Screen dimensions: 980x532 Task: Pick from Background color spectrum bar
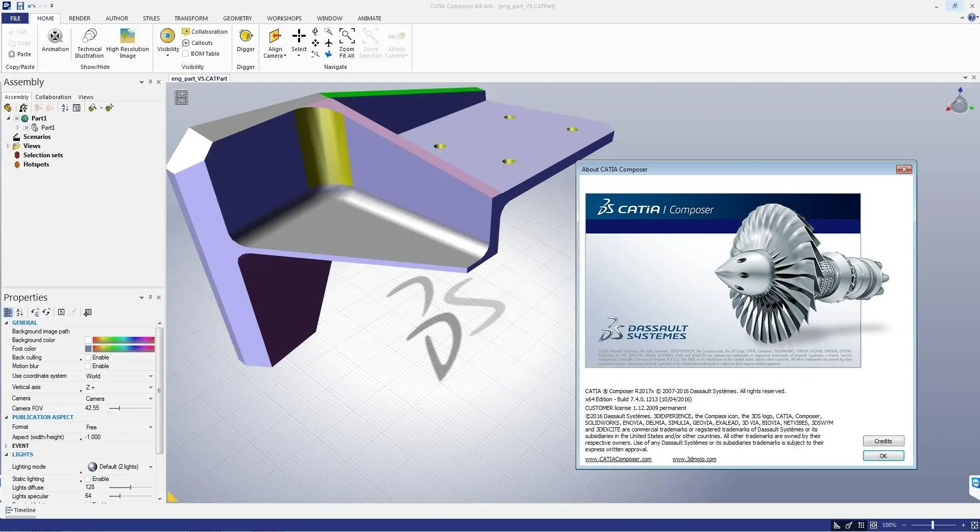(124, 340)
